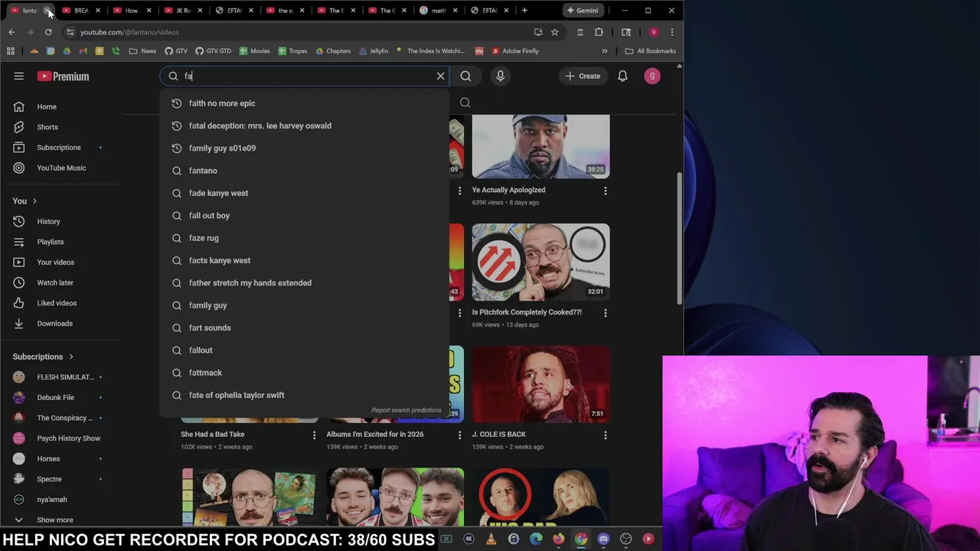Click the YouTube Premium logo
The width and height of the screenshot is (980, 551).
pyautogui.click(x=63, y=76)
